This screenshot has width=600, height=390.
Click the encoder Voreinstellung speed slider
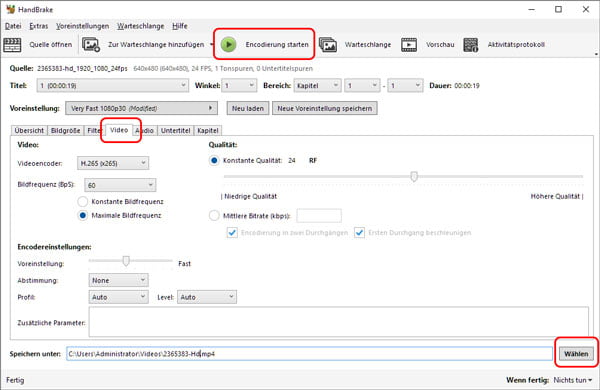click(126, 261)
